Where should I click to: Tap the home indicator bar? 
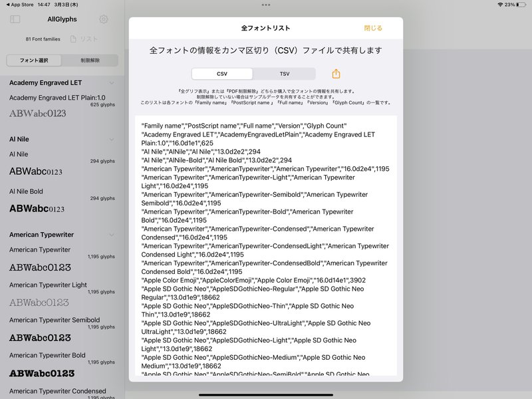pos(266,395)
